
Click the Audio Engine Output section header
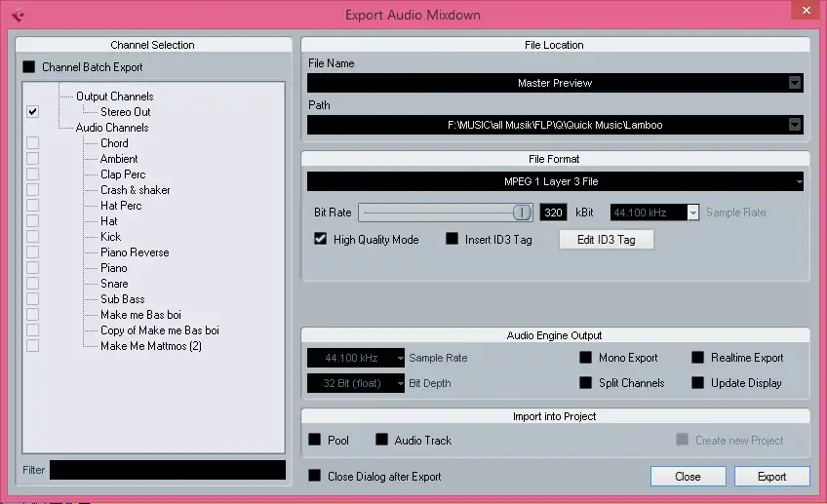pos(555,335)
